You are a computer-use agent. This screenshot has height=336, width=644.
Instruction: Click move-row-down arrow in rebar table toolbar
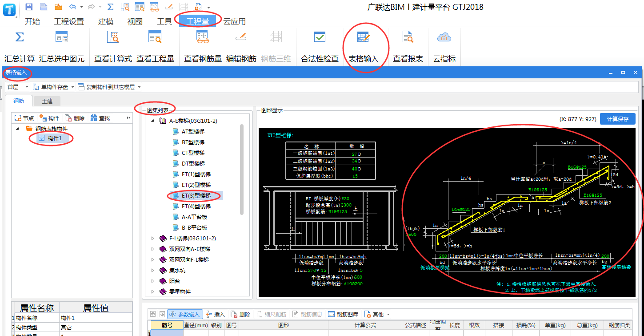coord(162,314)
